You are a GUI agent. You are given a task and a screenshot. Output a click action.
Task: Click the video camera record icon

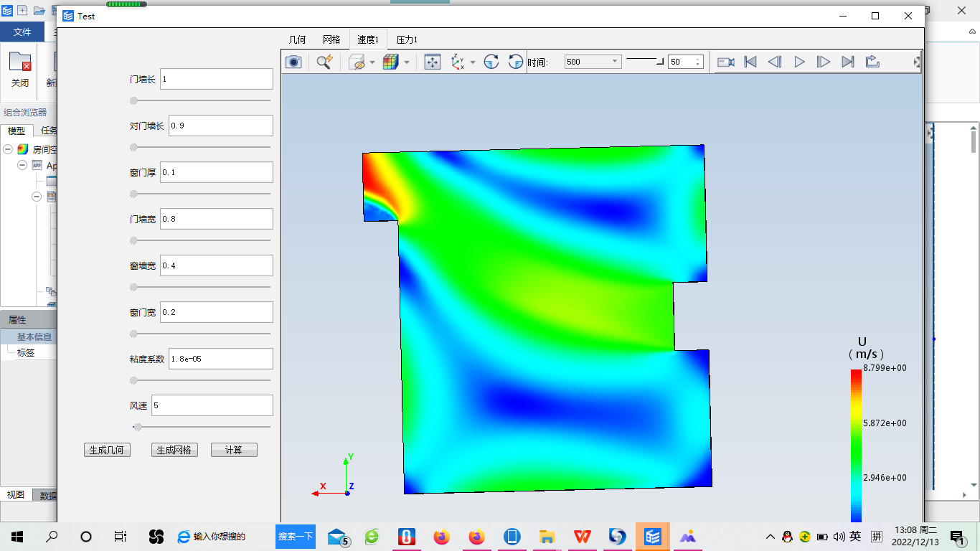[726, 62]
